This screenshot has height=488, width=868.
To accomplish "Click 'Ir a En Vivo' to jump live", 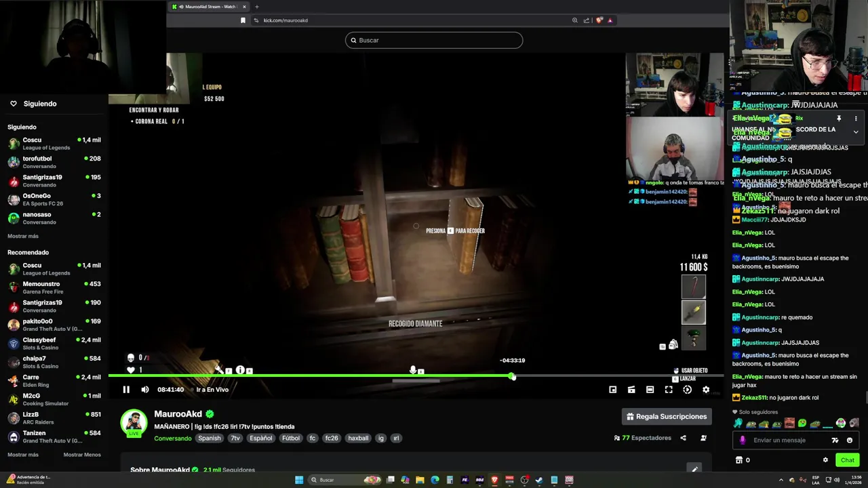I will click(x=212, y=390).
